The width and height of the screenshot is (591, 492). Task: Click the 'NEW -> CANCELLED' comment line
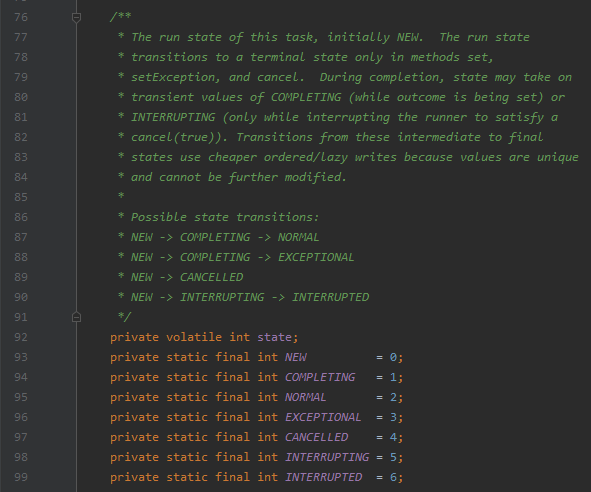(x=187, y=277)
